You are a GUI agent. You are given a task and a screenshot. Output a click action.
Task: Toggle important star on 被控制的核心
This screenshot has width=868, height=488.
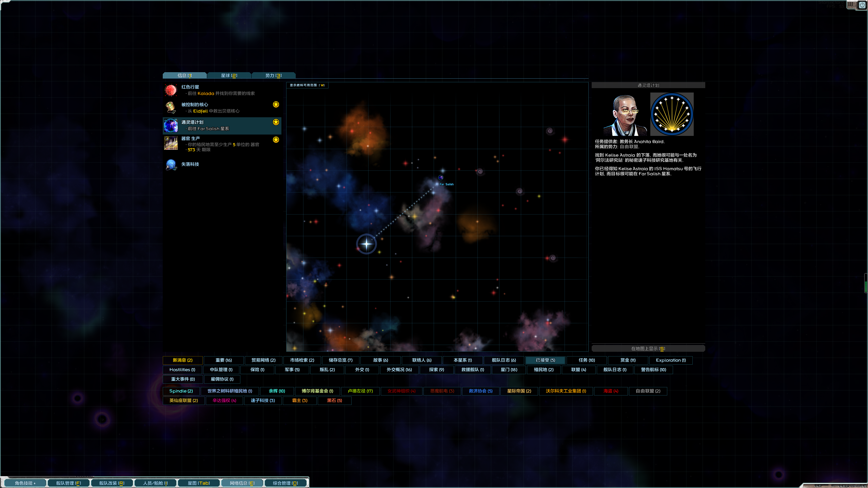pyautogui.click(x=276, y=104)
